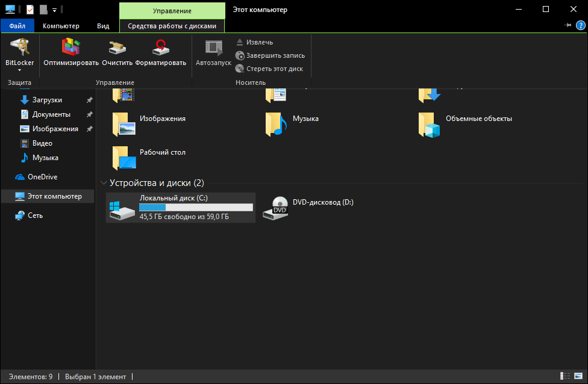Click the C: drive usage bar
The image size is (588, 384).
click(196, 207)
